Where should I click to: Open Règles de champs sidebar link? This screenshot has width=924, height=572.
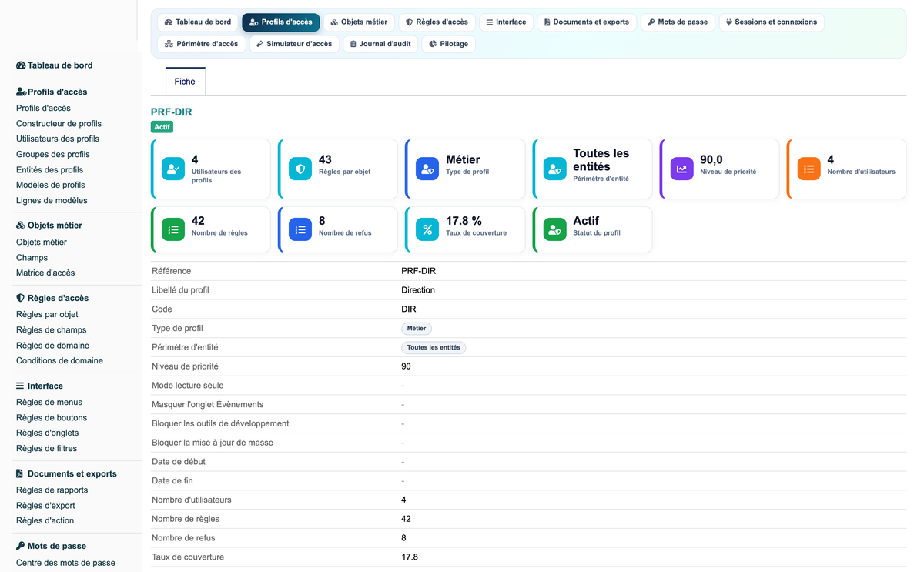coord(51,330)
